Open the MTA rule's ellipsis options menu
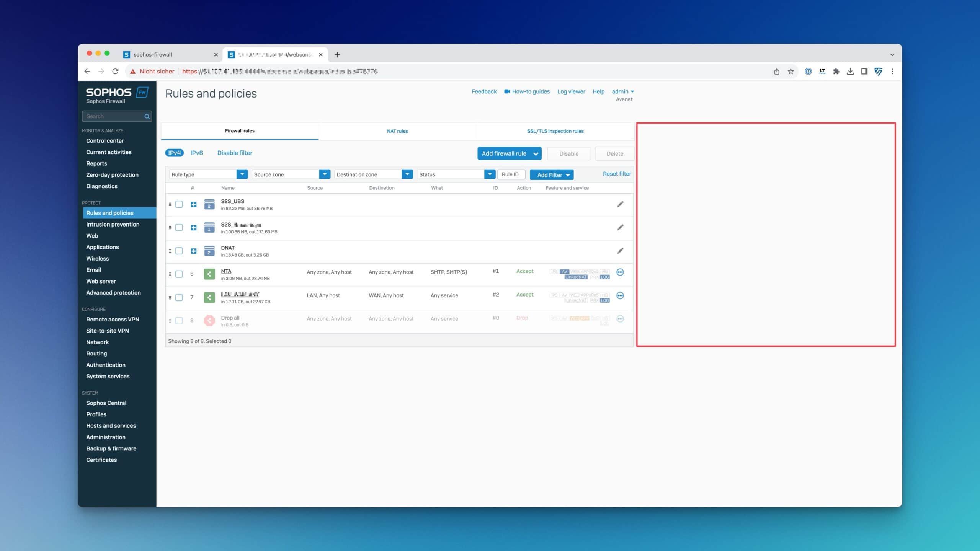Screen dimensions: 980x551 (620, 272)
